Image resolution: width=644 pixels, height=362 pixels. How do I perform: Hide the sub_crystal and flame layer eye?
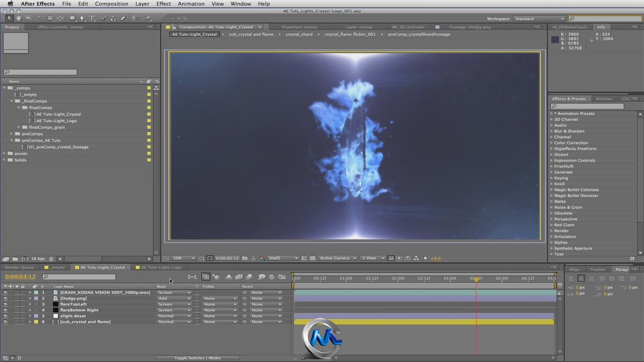click(x=6, y=322)
